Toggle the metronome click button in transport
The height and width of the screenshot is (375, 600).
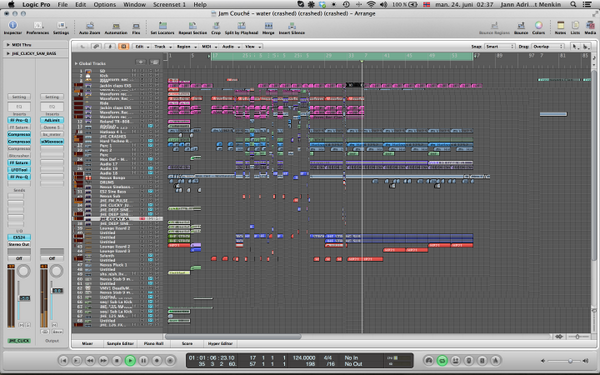(496, 360)
